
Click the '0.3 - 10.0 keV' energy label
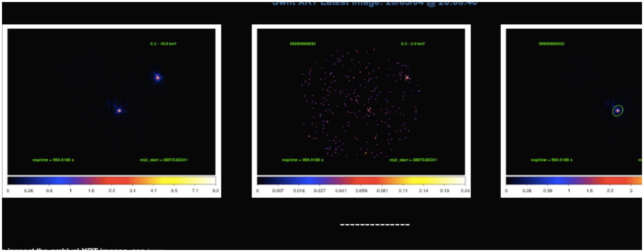point(163,44)
